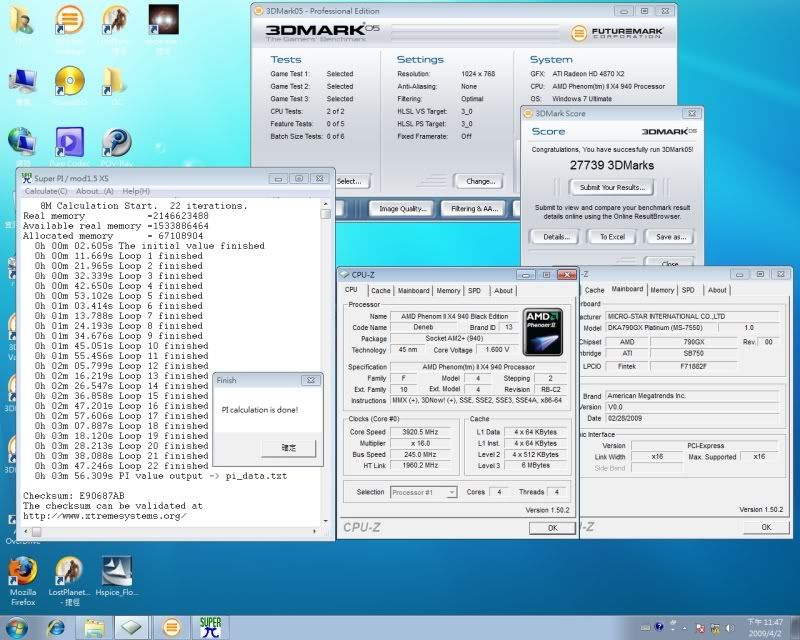Image resolution: width=800 pixels, height=640 pixels.
Task: Select the CPU tab in front CPU-Z
Action: coord(352,290)
